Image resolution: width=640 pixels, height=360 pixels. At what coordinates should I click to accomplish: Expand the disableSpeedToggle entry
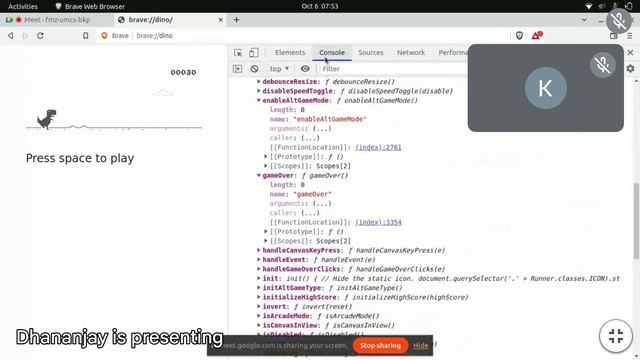259,91
